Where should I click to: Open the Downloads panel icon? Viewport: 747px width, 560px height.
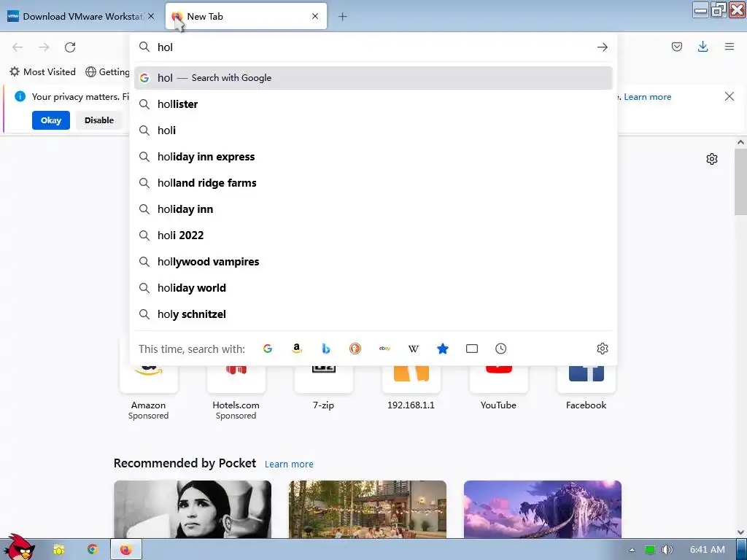[703, 47]
